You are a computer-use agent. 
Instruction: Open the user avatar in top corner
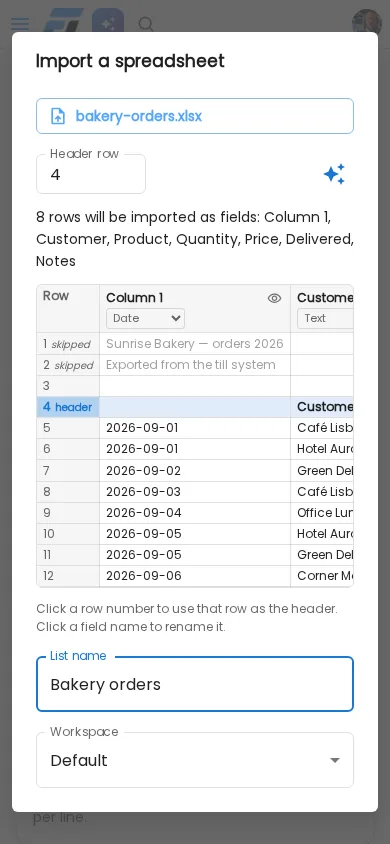click(x=367, y=23)
